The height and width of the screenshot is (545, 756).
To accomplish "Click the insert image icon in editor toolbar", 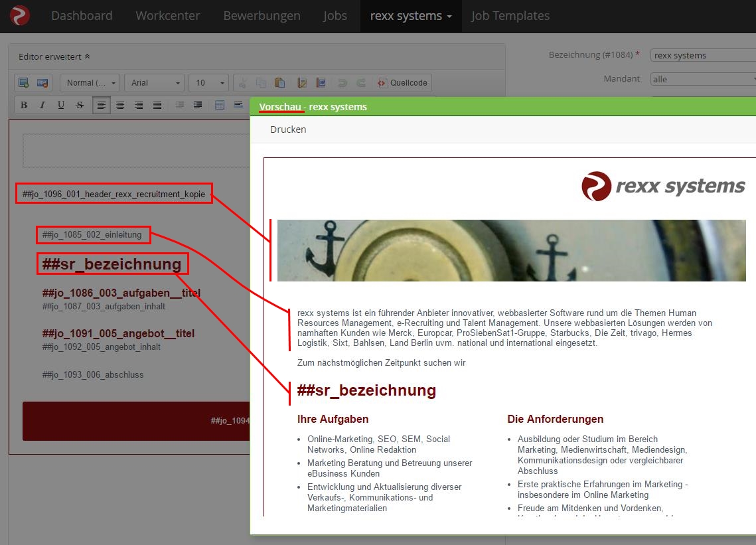I will click(x=24, y=82).
